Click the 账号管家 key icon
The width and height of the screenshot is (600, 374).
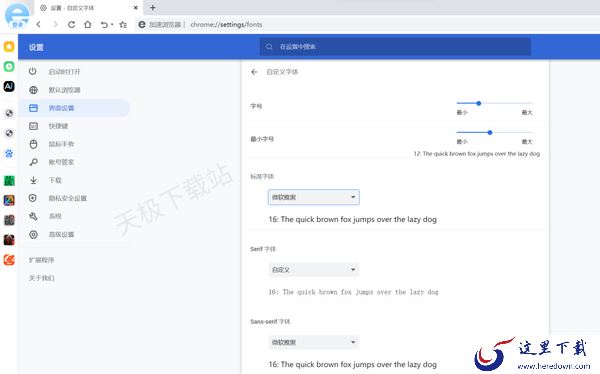tap(33, 162)
